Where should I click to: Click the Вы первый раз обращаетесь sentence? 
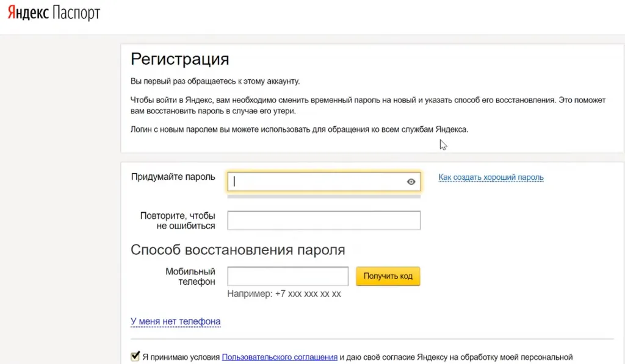215,81
